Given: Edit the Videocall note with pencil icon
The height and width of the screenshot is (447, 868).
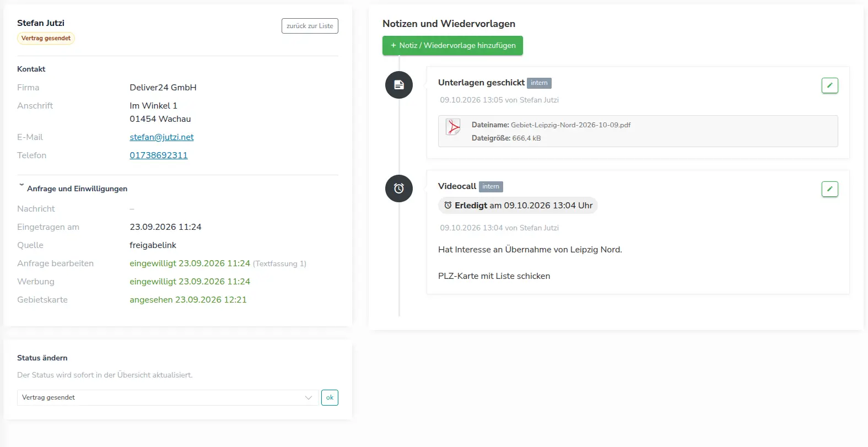Looking at the screenshot, I should 829,189.
